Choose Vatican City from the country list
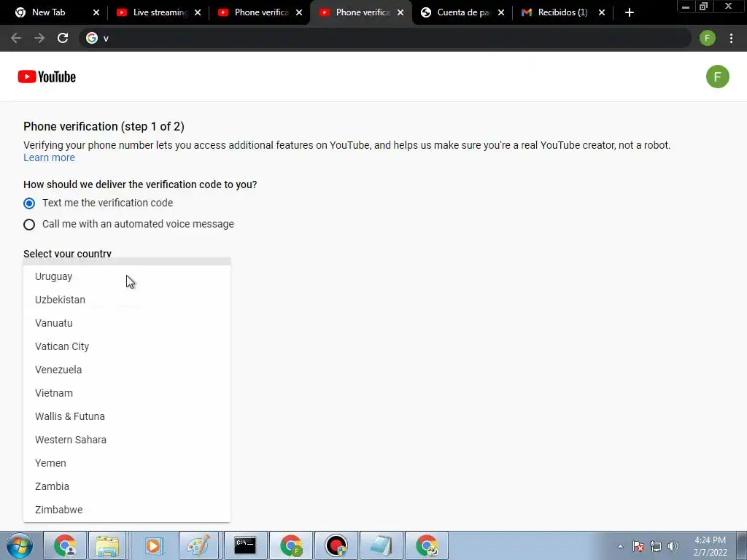Image resolution: width=747 pixels, height=560 pixels. [x=127, y=346]
